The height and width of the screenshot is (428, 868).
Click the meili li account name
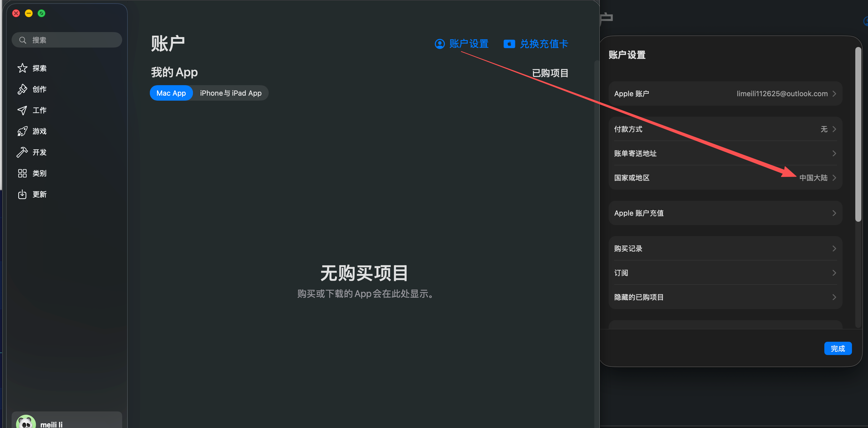click(51, 424)
